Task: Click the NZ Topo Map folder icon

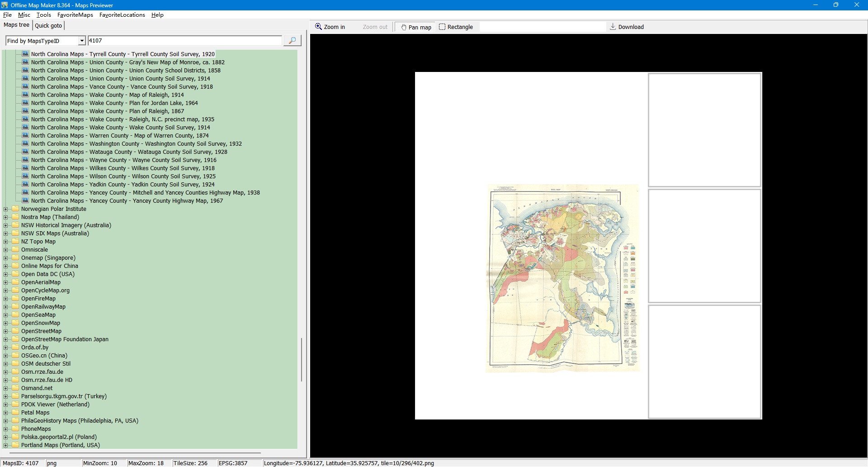Action: click(15, 242)
